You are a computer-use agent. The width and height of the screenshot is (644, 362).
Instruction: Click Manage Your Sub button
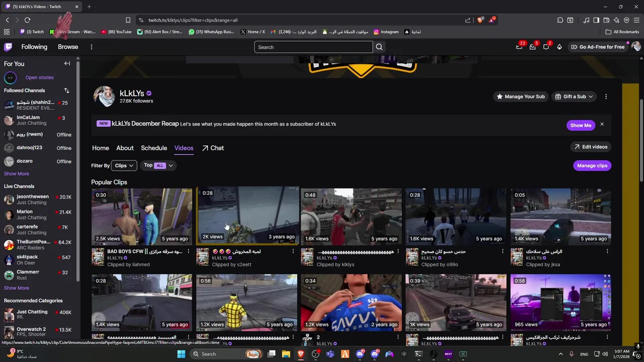[521, 97]
